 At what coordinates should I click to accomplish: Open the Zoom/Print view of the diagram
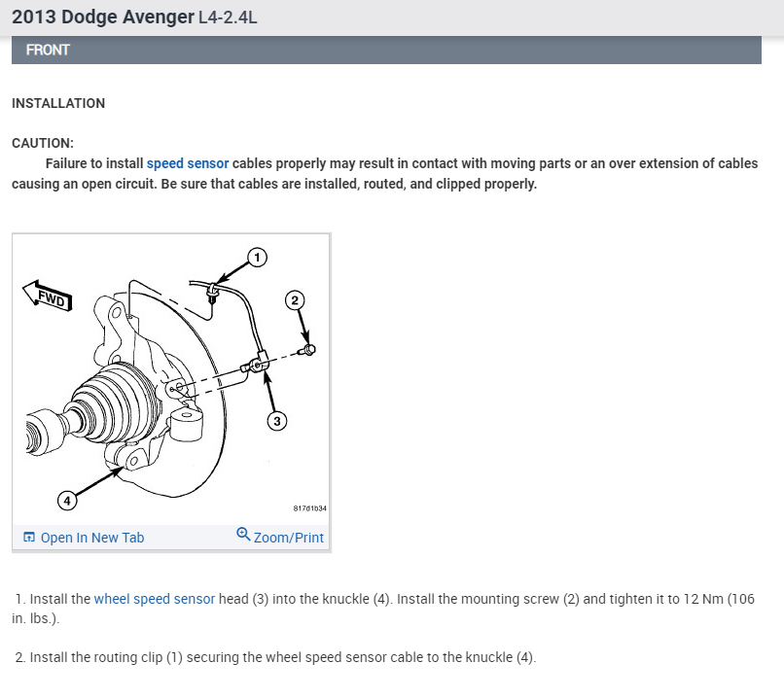(x=289, y=538)
